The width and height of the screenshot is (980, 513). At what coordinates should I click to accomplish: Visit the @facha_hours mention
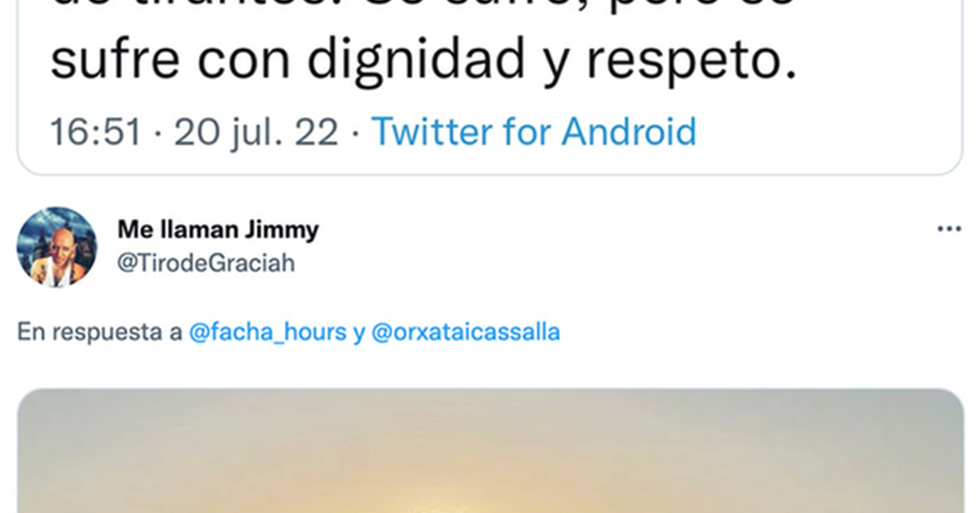268,332
